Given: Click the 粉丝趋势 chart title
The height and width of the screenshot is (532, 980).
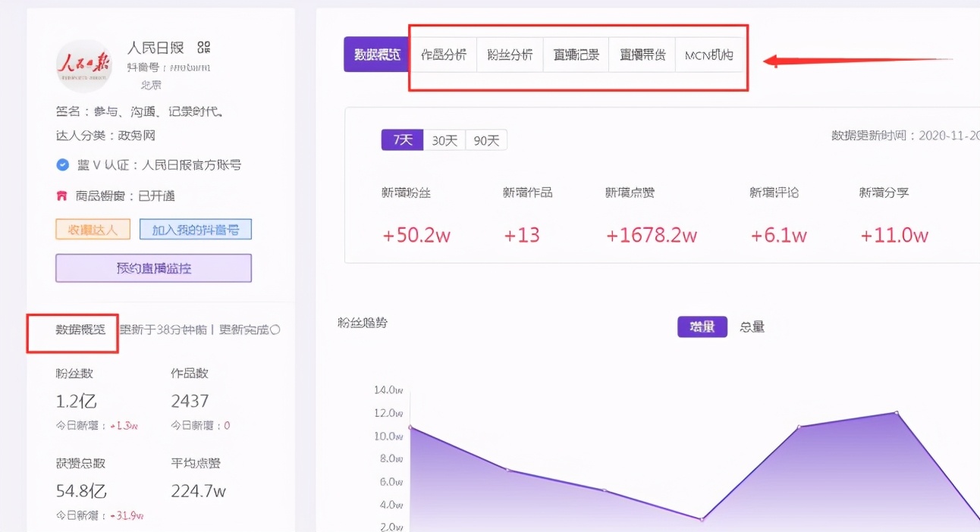Looking at the screenshot, I should (363, 323).
